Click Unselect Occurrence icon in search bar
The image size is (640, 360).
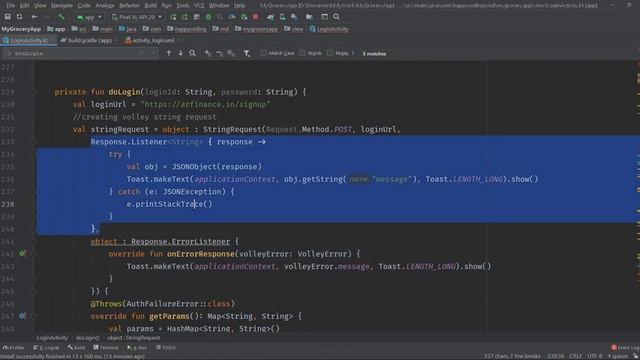point(220,53)
